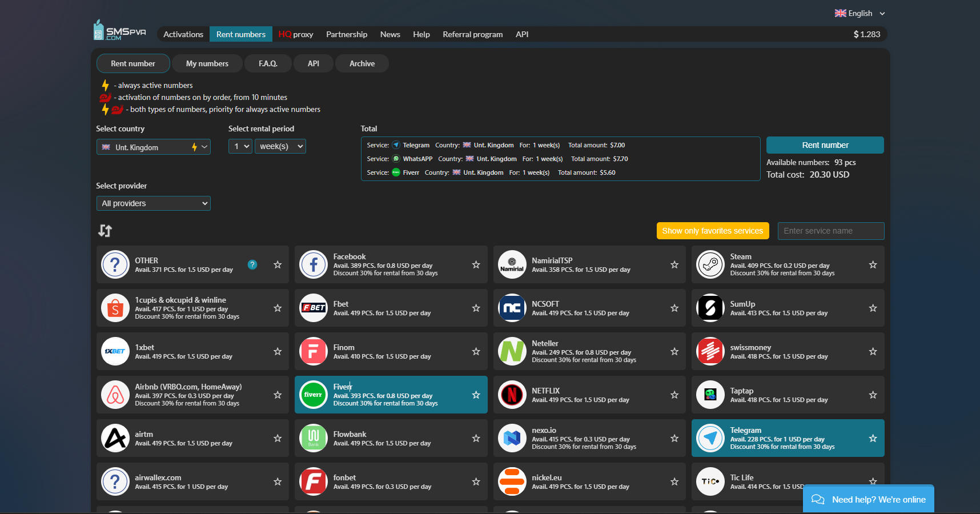Open Help in the top navigation

[421, 34]
